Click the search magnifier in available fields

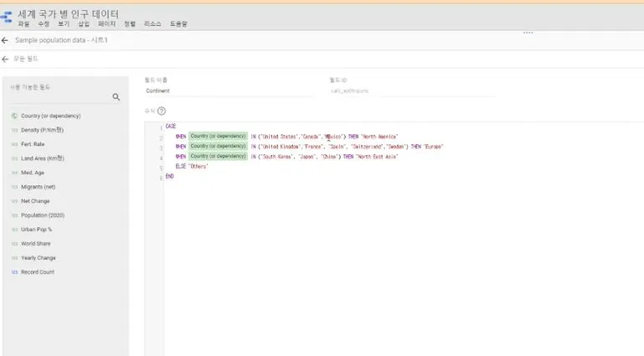116,97
